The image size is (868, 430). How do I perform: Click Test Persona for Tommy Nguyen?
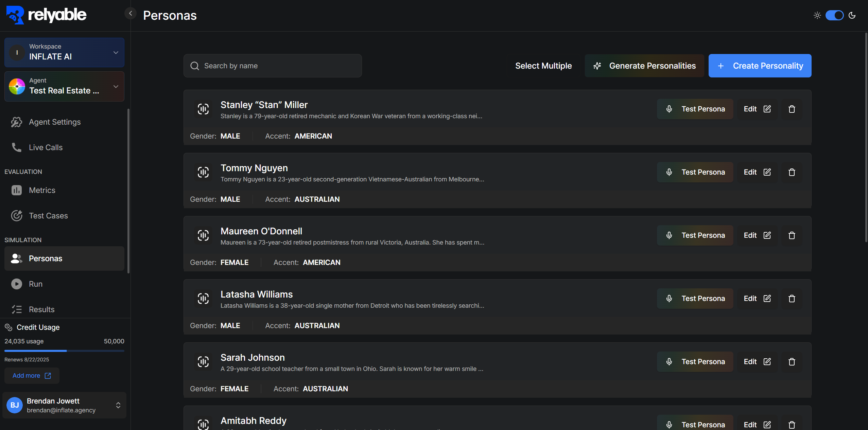pyautogui.click(x=695, y=172)
